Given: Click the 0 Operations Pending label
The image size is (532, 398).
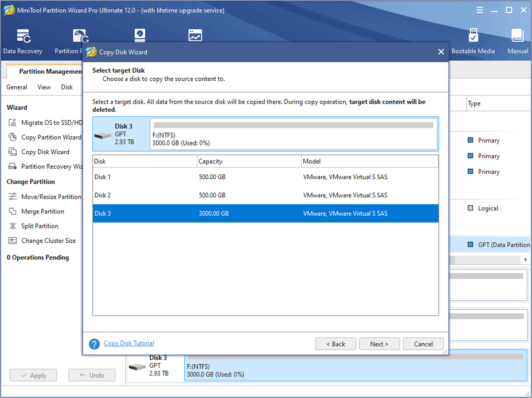Looking at the screenshot, I should tap(38, 257).
